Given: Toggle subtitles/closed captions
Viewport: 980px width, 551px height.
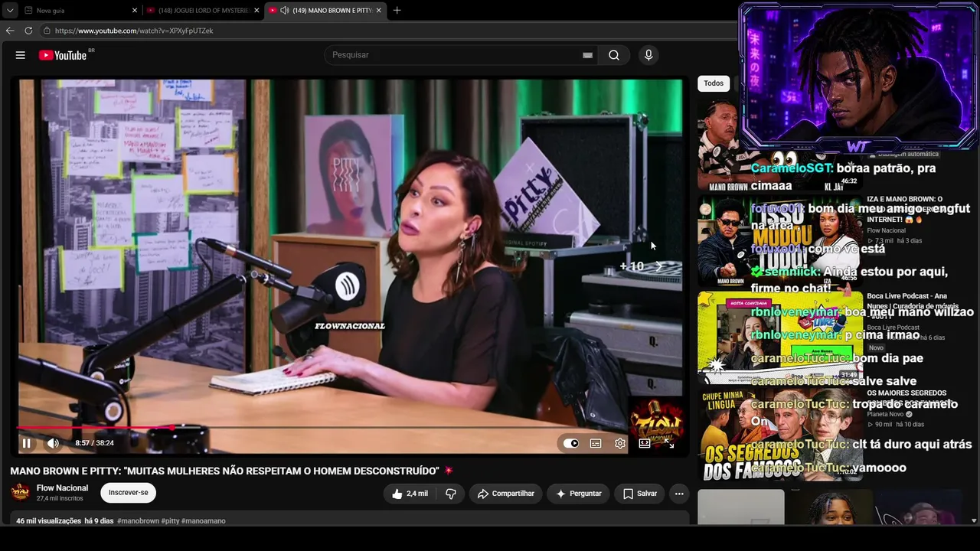Looking at the screenshot, I should (596, 443).
